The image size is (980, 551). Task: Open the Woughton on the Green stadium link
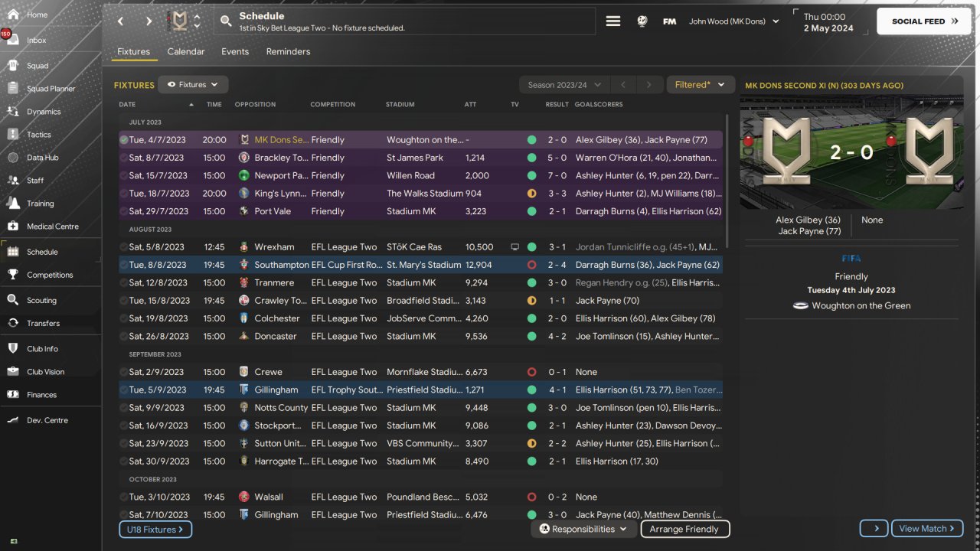click(861, 305)
